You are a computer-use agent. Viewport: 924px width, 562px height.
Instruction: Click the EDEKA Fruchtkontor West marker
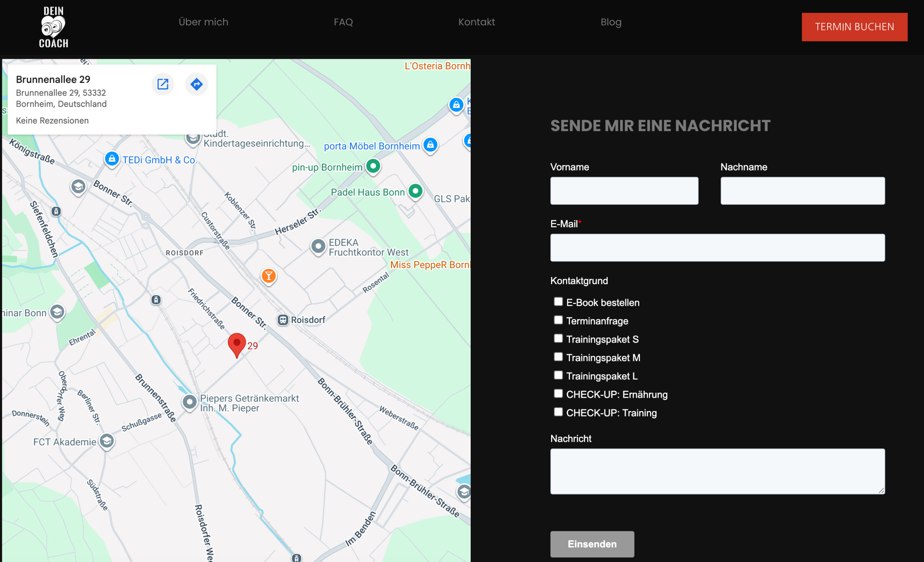[318, 247]
